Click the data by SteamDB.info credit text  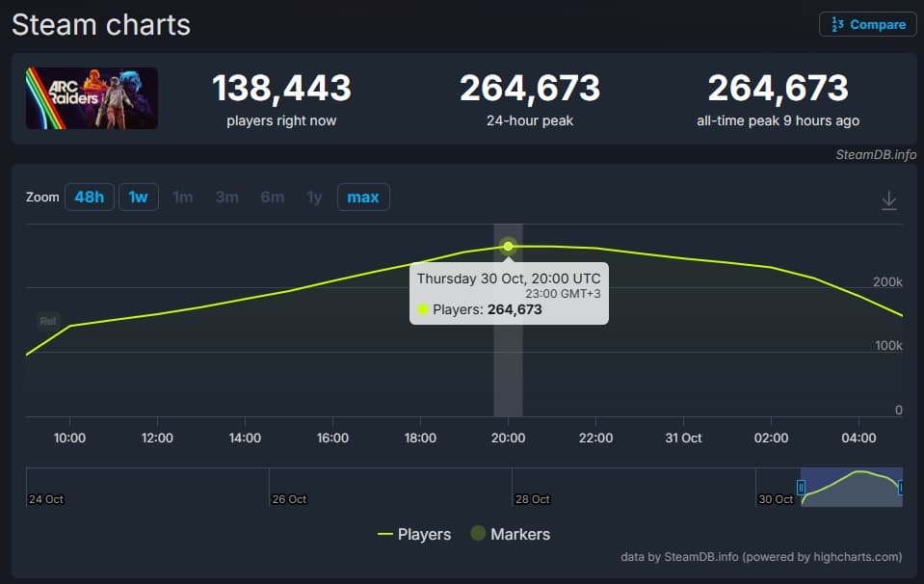point(761,557)
